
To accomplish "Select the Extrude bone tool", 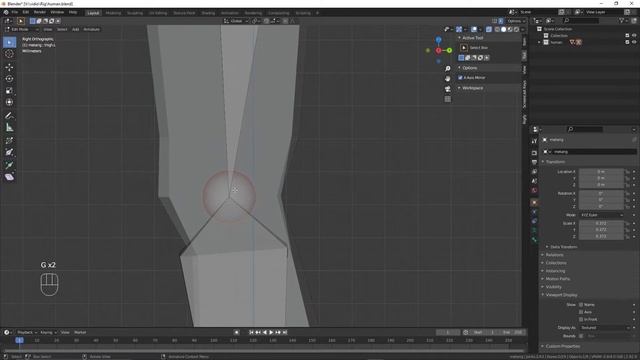I will click(x=9, y=165).
